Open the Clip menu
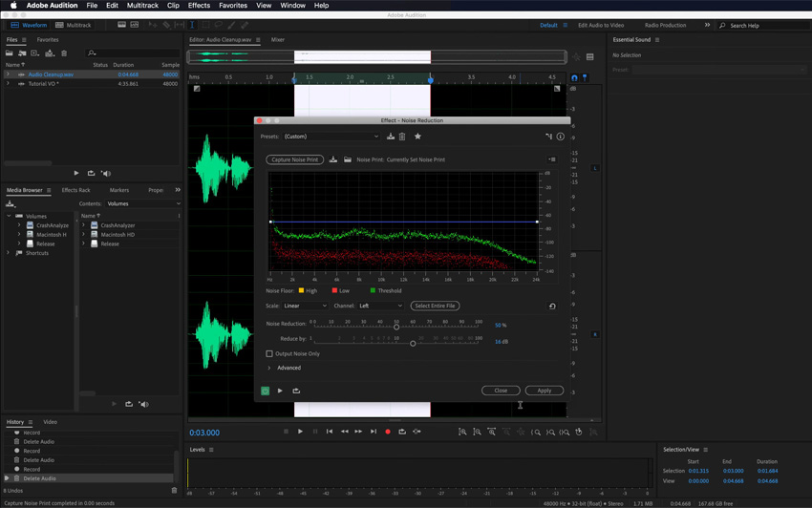This screenshot has height=508, width=812. tap(173, 5)
